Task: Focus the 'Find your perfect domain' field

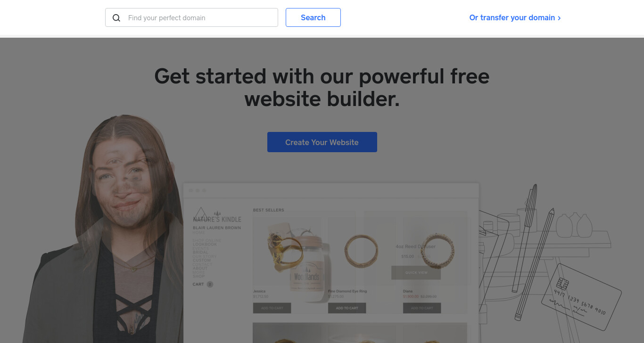Action: tap(191, 17)
